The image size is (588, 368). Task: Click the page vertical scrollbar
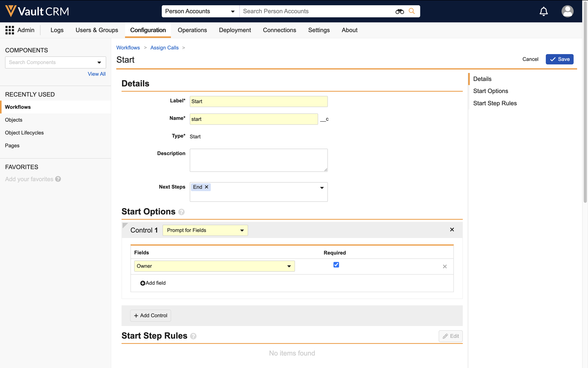(x=585, y=102)
